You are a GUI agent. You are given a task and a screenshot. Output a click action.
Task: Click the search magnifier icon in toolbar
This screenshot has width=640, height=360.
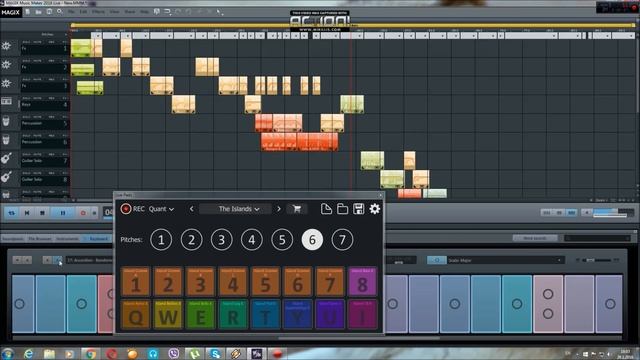click(60, 12)
